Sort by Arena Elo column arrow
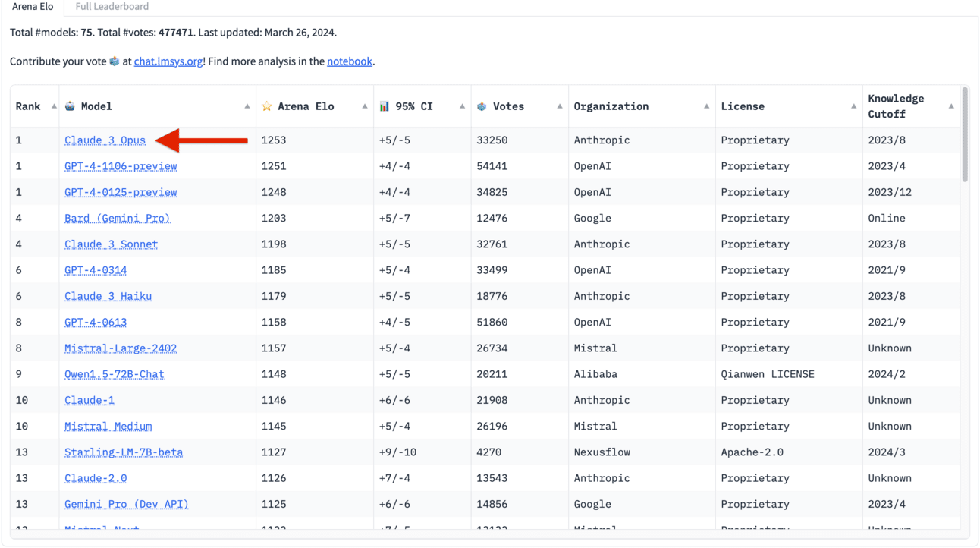The image size is (980, 548). pyautogui.click(x=365, y=106)
